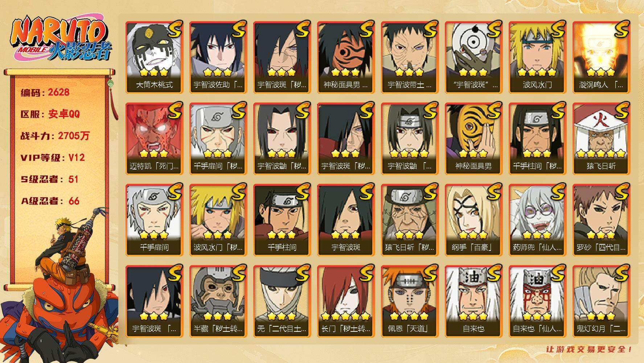Click the S级忍者: 51 count label
This screenshot has height=363, width=644.
[50, 179]
